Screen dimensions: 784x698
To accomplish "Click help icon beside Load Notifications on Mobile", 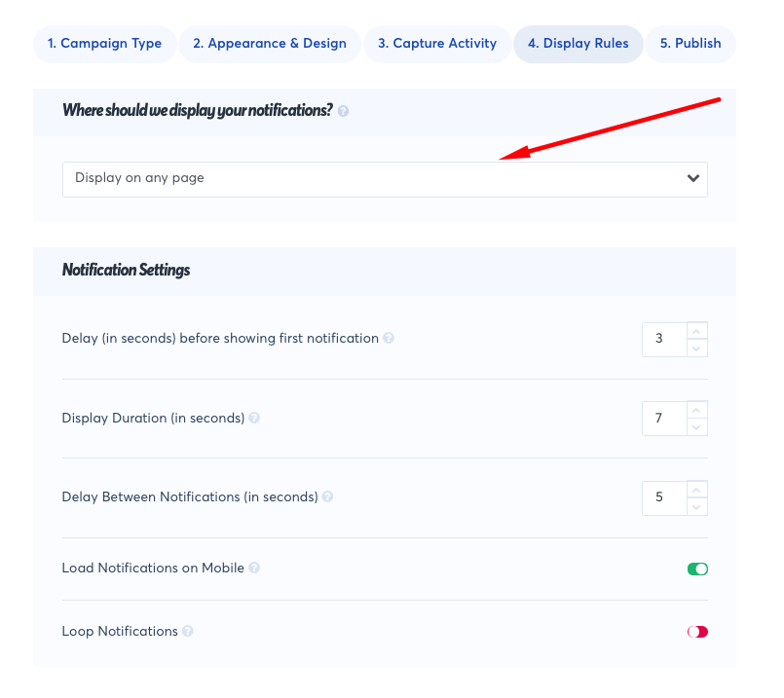I will [x=254, y=569].
